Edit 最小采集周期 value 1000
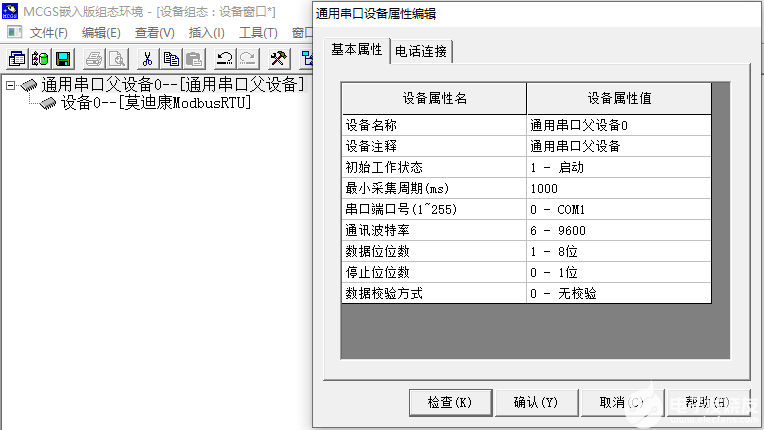This screenshot has height=430, width=764. click(619, 188)
